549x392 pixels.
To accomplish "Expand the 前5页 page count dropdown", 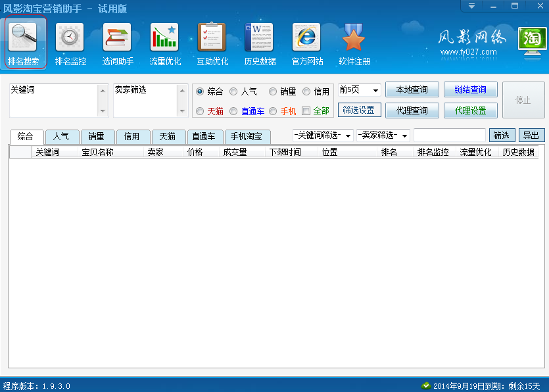I will click(x=375, y=90).
